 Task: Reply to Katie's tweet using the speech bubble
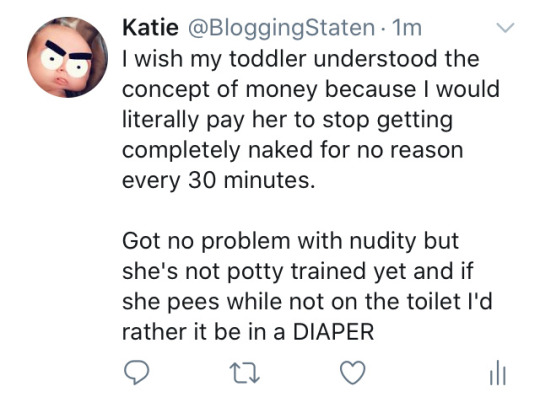(136, 373)
